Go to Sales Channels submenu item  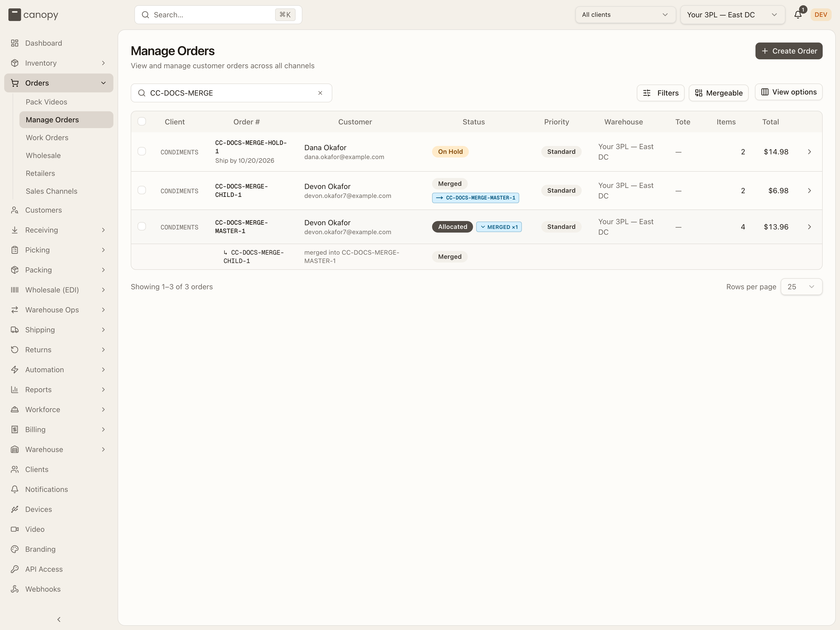66,191
